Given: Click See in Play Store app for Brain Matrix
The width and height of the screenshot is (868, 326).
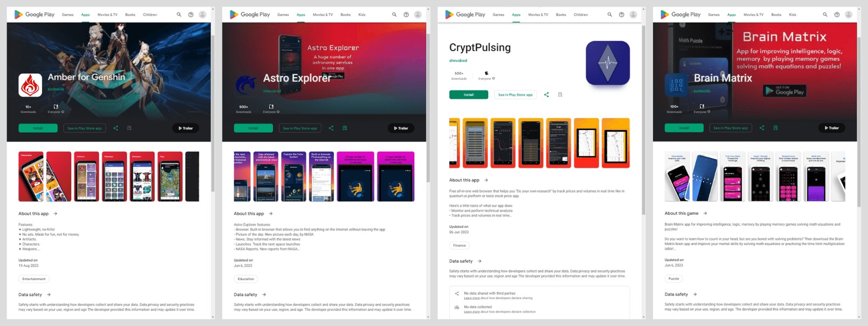Looking at the screenshot, I should 730,128.
